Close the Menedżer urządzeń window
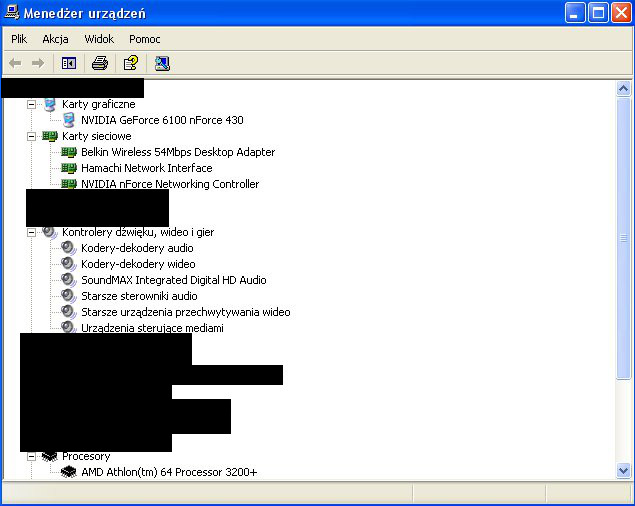This screenshot has height=506, width=635. pos(621,13)
